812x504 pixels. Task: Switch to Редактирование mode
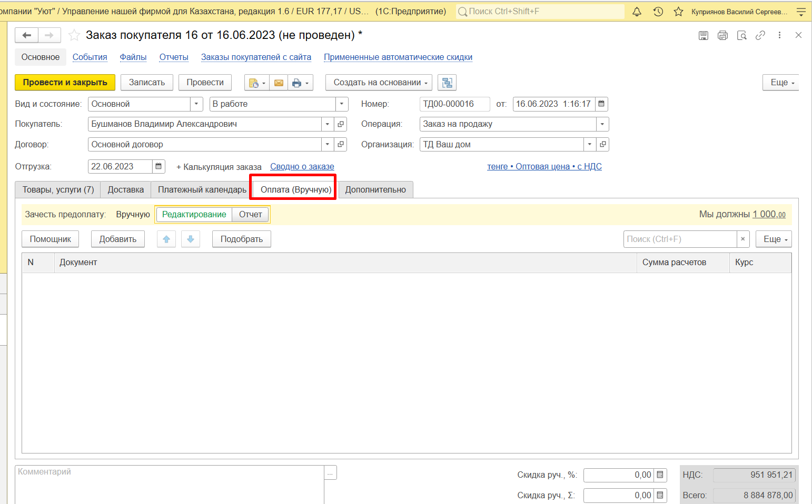click(194, 215)
